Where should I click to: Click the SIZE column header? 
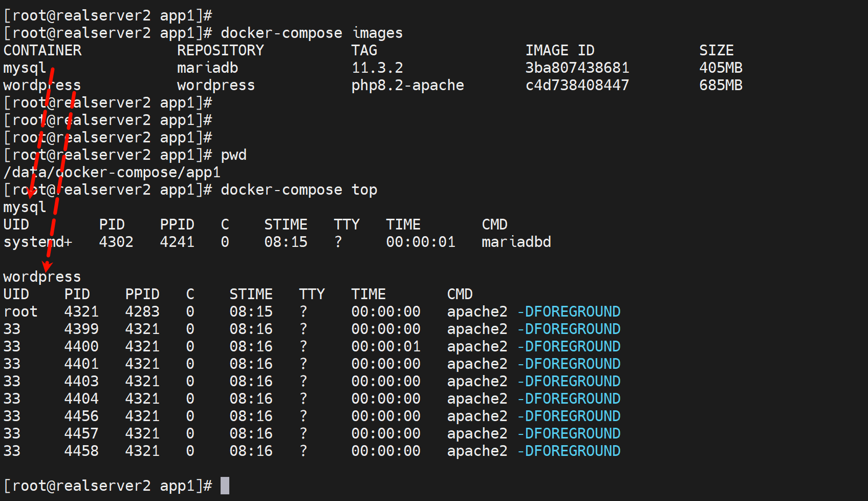click(x=716, y=51)
